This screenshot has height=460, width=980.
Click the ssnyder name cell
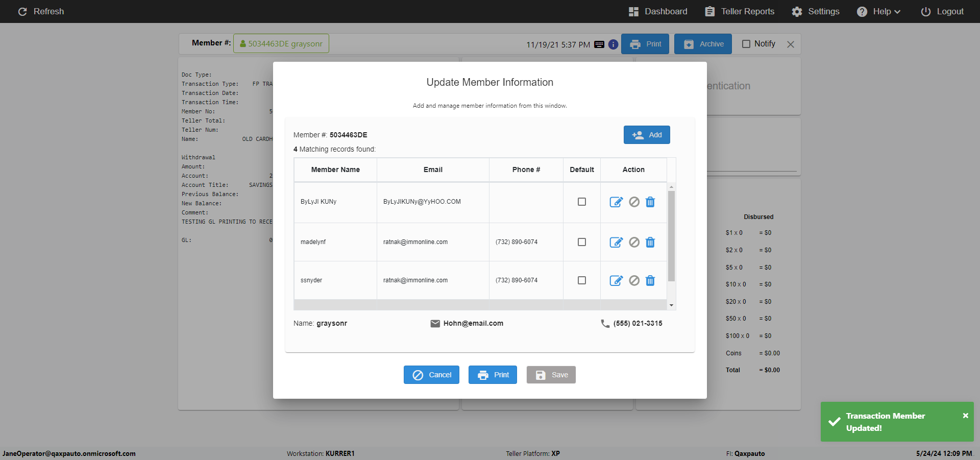pyautogui.click(x=335, y=280)
